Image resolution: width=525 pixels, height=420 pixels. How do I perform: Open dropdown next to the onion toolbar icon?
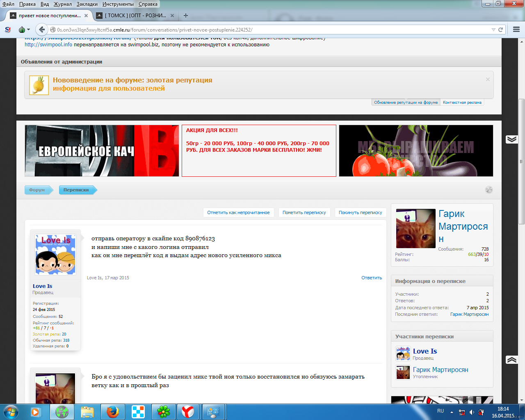tap(28, 30)
